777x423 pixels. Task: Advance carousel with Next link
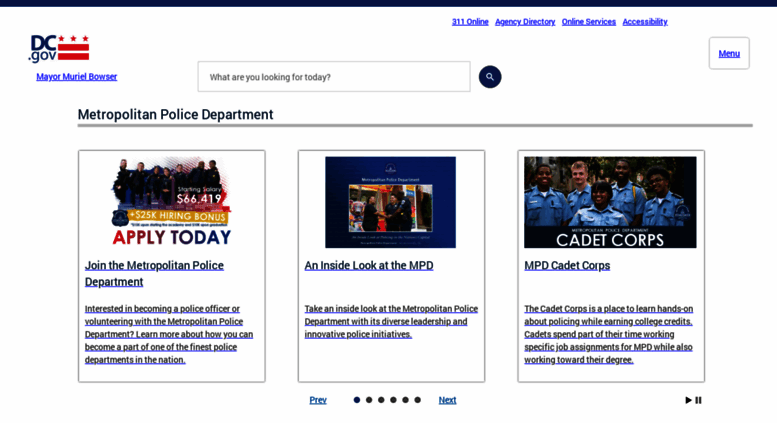[x=447, y=400]
